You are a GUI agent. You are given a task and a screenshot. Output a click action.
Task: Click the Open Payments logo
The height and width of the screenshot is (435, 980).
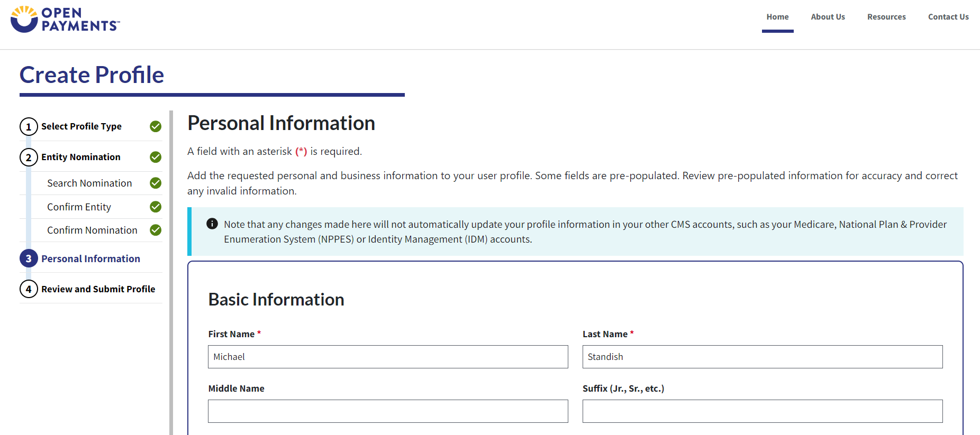65,20
